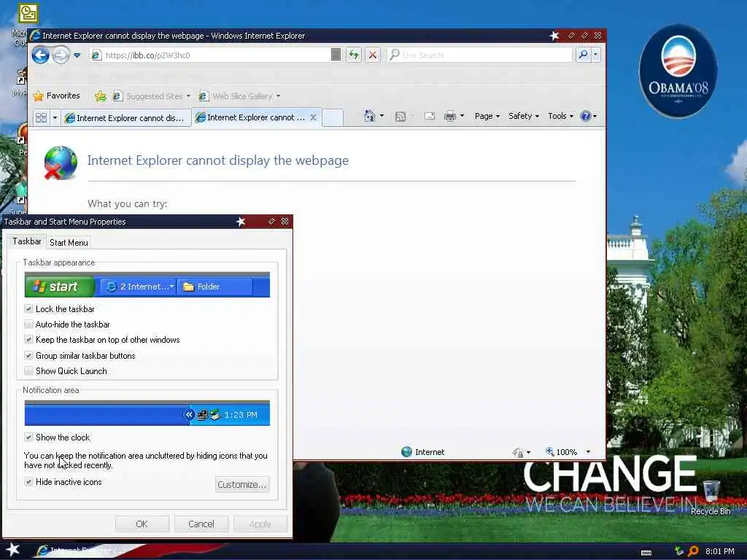The height and width of the screenshot is (560, 747).
Task: Open the Tools menu
Action: [x=560, y=116]
